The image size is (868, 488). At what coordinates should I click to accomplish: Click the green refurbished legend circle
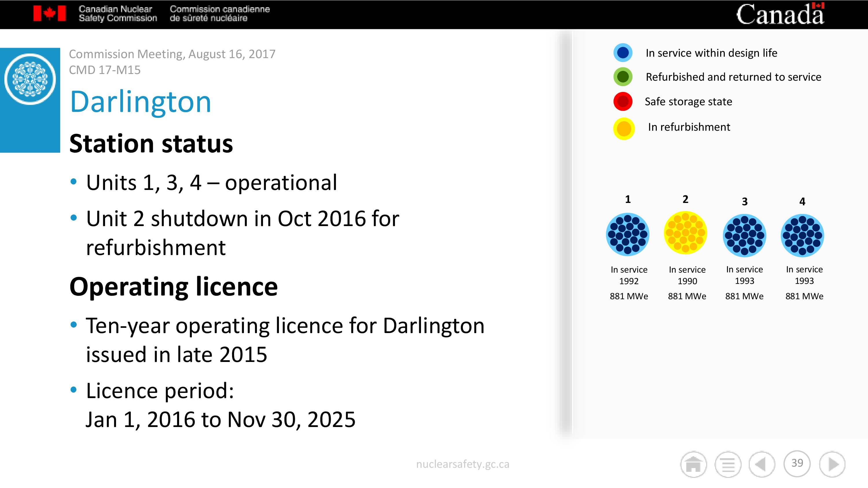click(623, 77)
